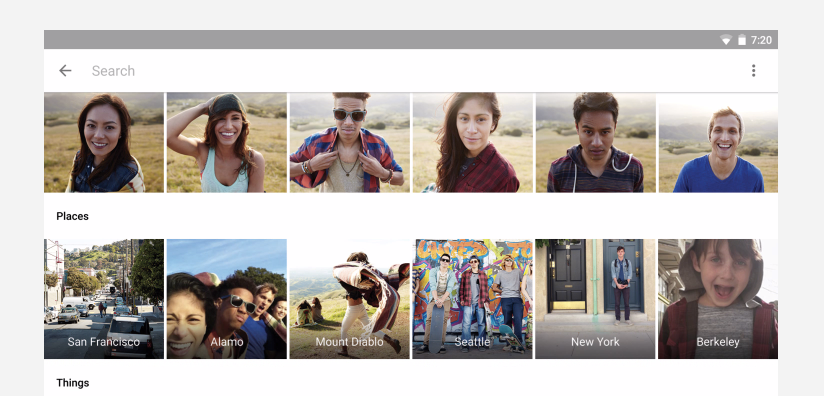The height and width of the screenshot is (412, 824).
Task: Open the Alamo place album
Action: 227,299
